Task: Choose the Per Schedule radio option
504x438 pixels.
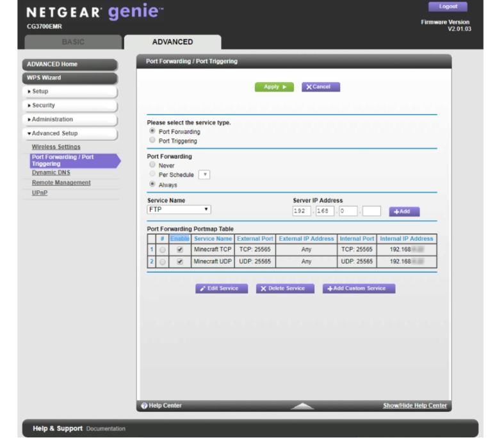Action: (x=152, y=174)
